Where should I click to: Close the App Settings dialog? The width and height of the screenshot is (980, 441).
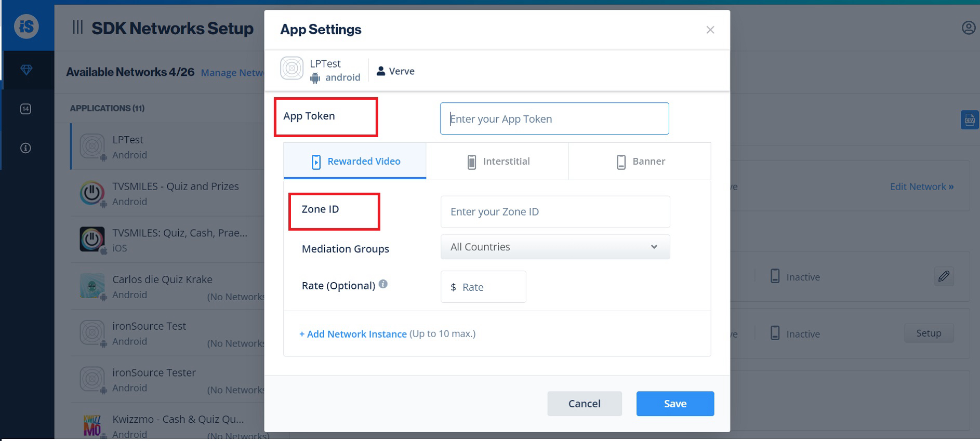pyautogui.click(x=710, y=30)
